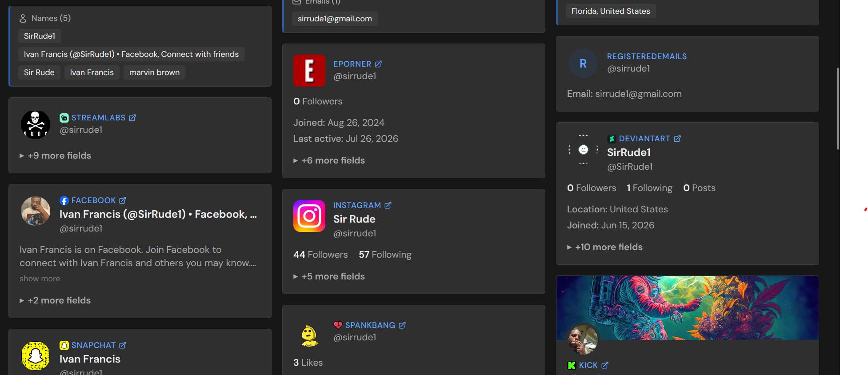The width and height of the screenshot is (868, 375).
Task: Click the Names person icon
Action: point(23,19)
